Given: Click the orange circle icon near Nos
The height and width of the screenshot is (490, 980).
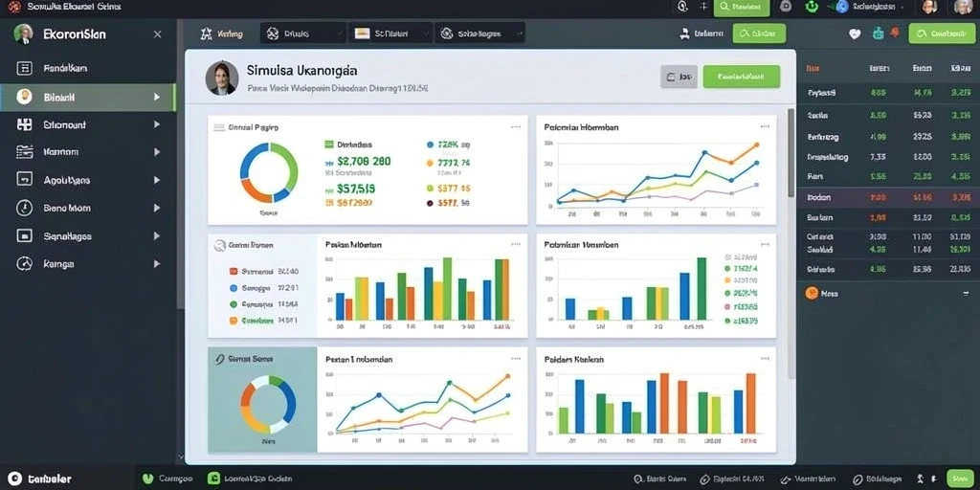Looking at the screenshot, I should click(812, 293).
